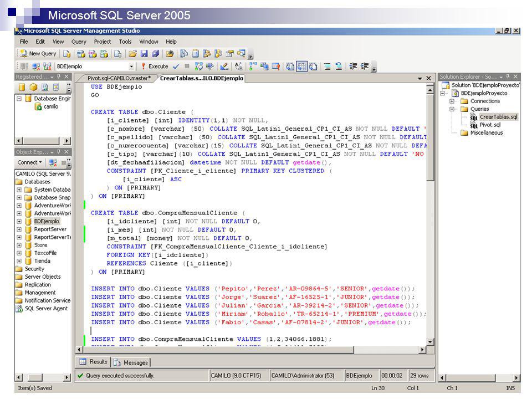Click the Disconnect icon in the query toolbar
Viewport: 532px width, 399px height.
coord(35,66)
